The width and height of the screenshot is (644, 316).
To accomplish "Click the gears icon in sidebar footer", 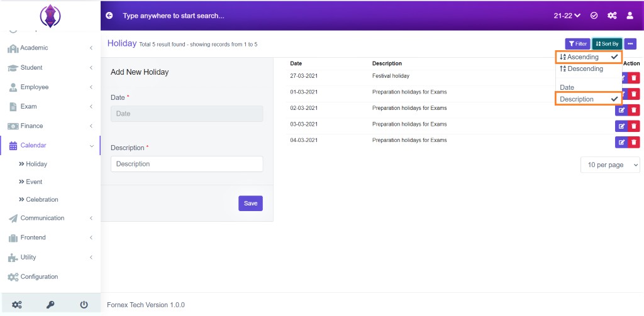I will tap(17, 305).
